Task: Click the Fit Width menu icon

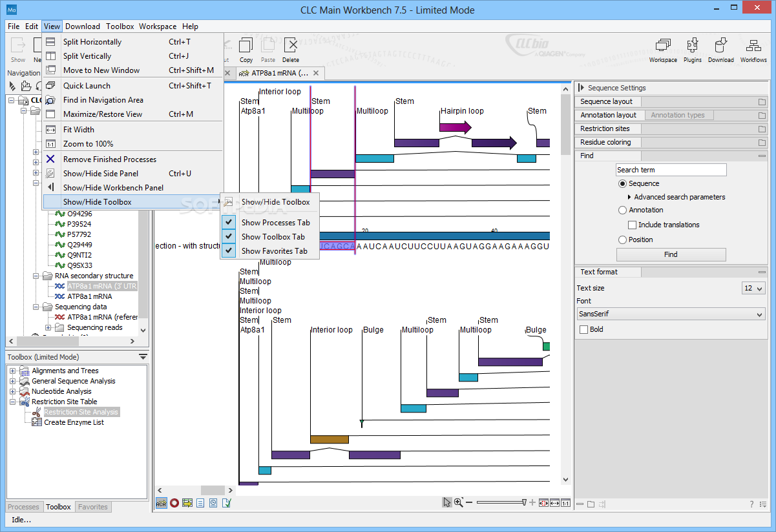Action: tap(50, 130)
